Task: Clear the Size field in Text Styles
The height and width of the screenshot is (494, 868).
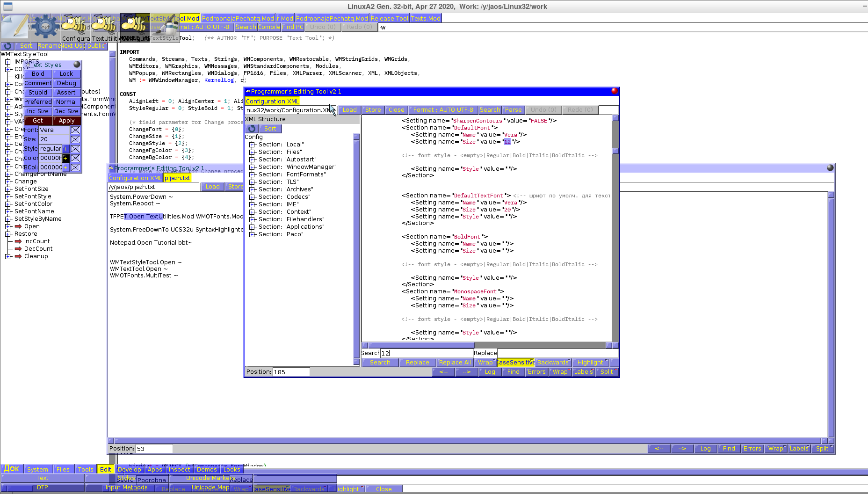Action: [x=75, y=139]
